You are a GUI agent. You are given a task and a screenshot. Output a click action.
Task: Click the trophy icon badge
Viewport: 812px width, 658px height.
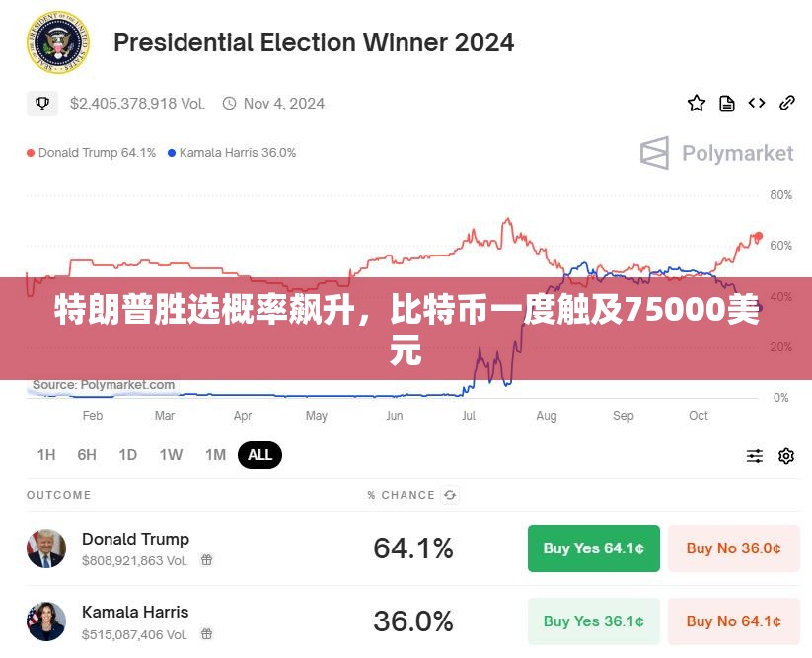42,104
